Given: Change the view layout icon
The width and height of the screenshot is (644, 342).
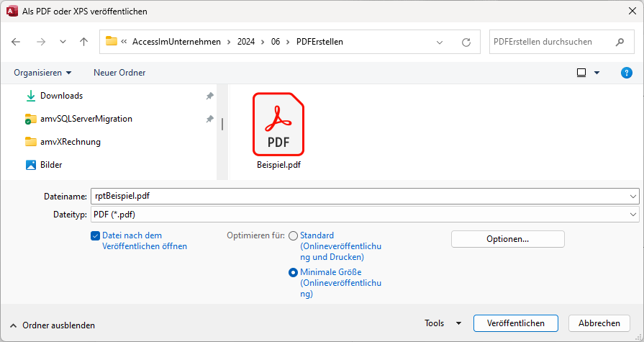Looking at the screenshot, I should (581, 73).
